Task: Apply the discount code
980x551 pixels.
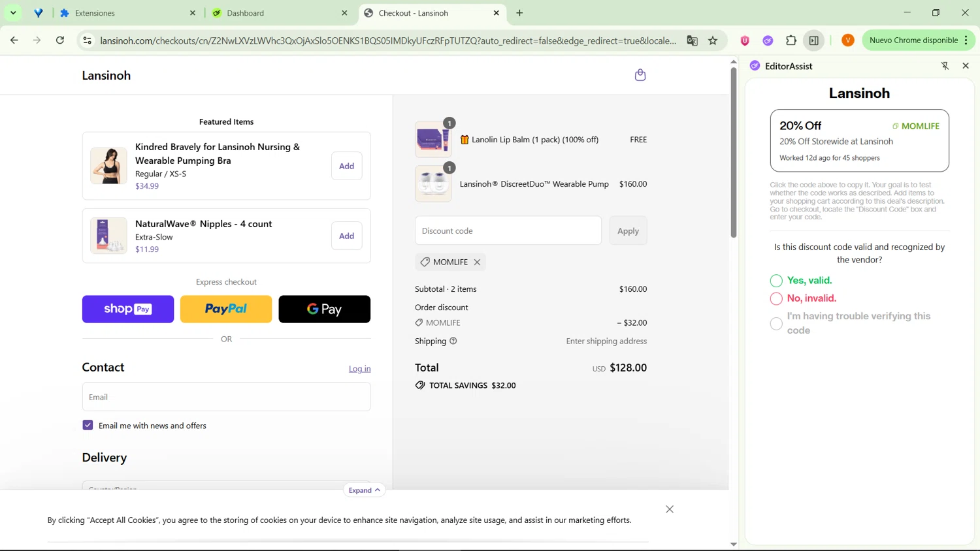Action: click(x=628, y=230)
